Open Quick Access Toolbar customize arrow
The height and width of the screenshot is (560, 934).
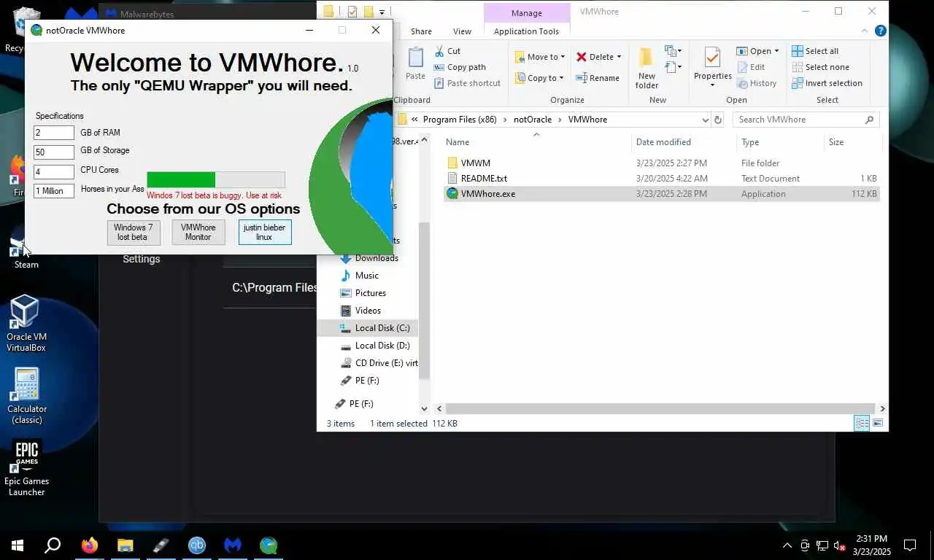point(382,12)
